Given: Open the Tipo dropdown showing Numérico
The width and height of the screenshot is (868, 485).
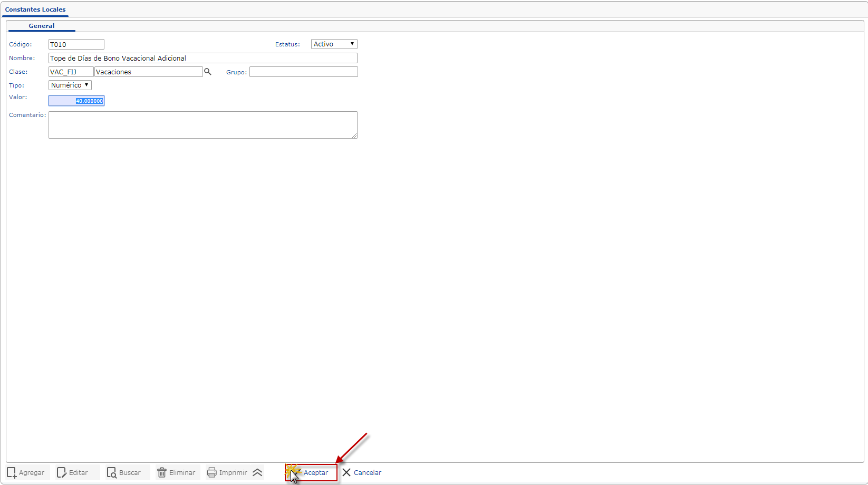Looking at the screenshot, I should point(70,85).
